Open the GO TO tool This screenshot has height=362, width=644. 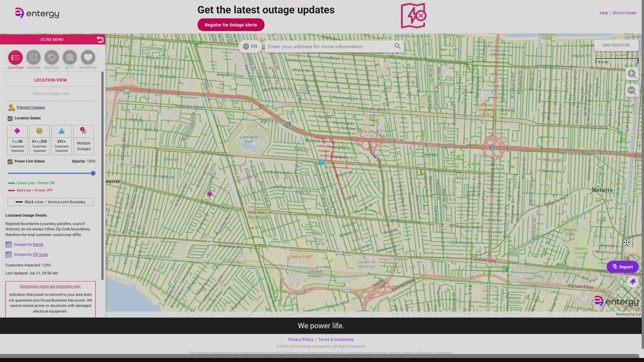[x=69, y=58]
